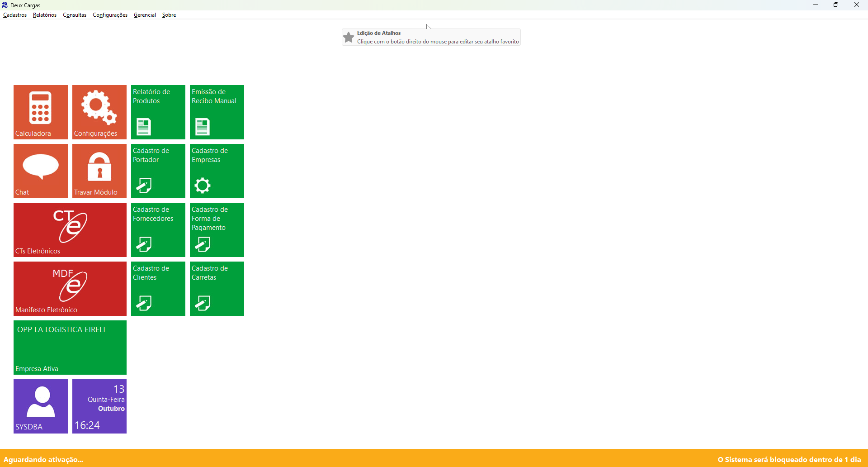Open the Configurações gears tile

pyautogui.click(x=99, y=112)
